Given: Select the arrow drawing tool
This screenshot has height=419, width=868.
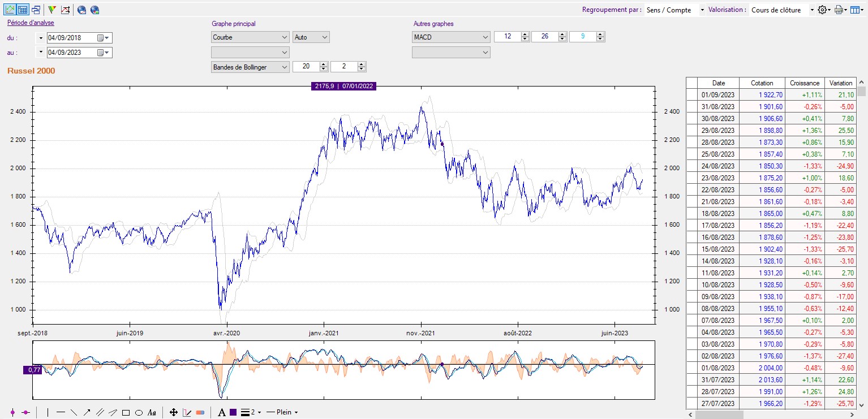Looking at the screenshot, I should (x=87, y=412).
